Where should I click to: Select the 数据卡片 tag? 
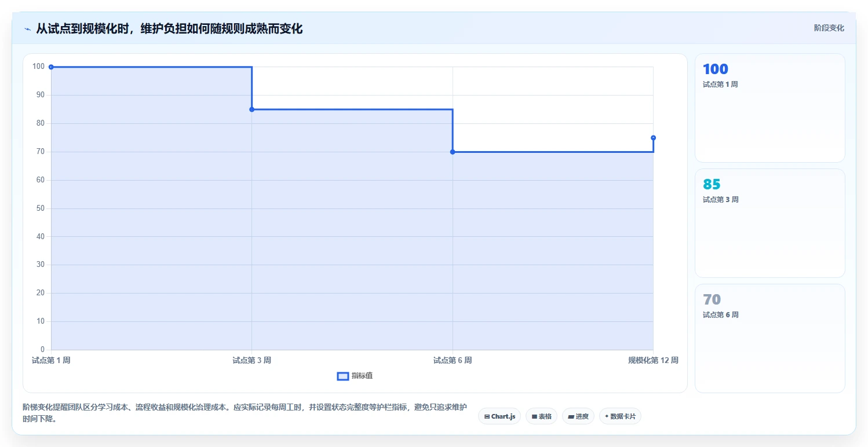tap(620, 416)
